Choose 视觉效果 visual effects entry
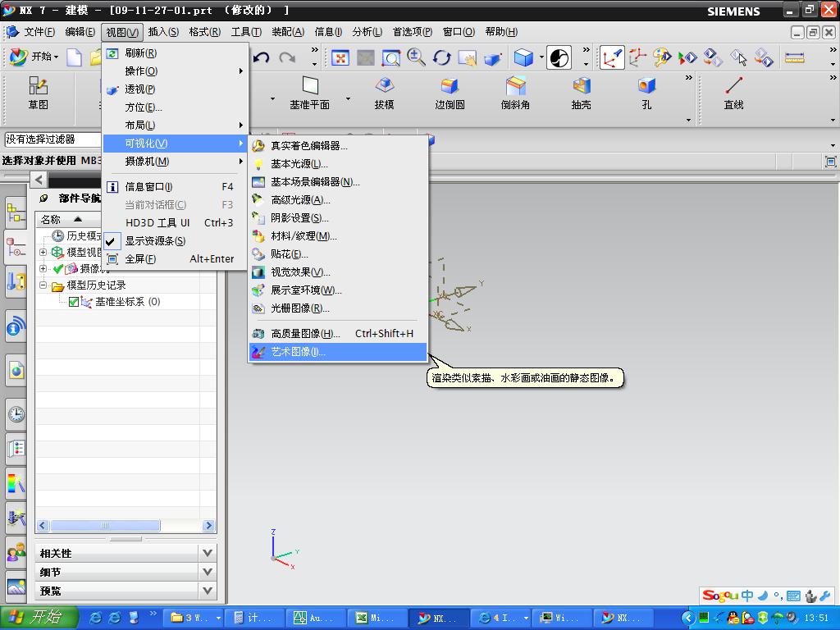 pos(337,272)
